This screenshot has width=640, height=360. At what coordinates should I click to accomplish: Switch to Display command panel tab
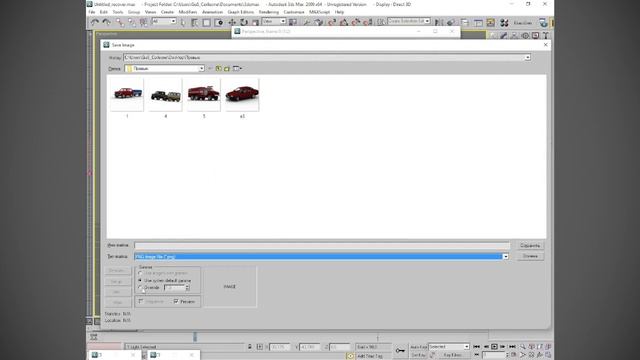tap(536, 36)
